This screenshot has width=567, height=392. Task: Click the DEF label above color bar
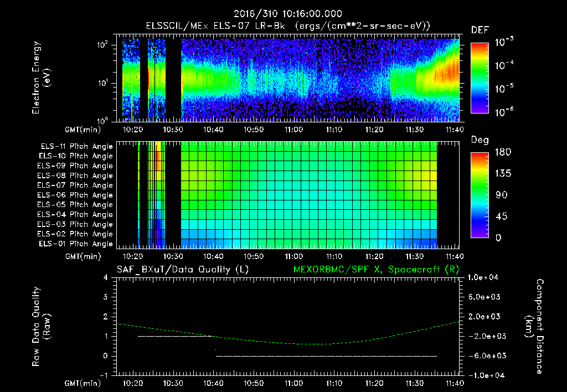[x=480, y=30]
